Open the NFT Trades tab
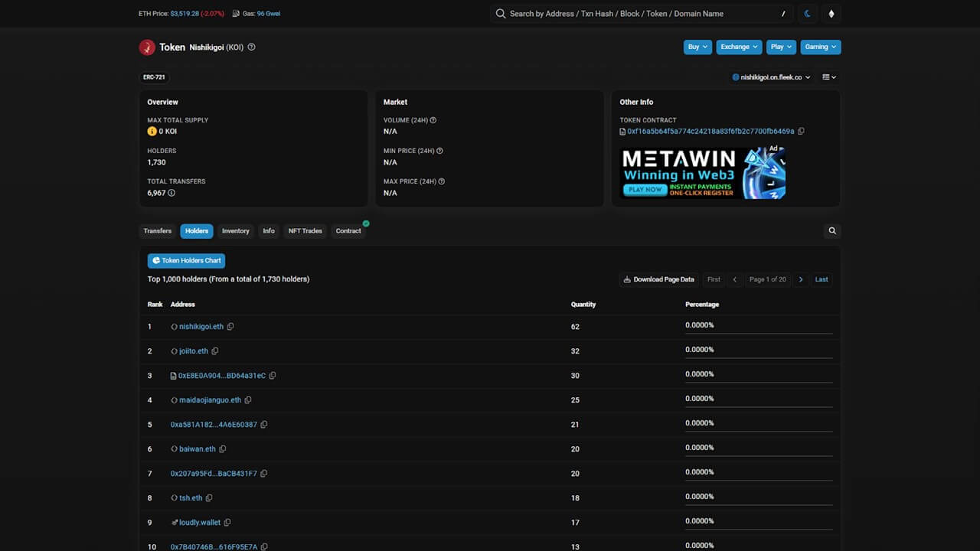This screenshot has height=551, width=980. (x=305, y=231)
